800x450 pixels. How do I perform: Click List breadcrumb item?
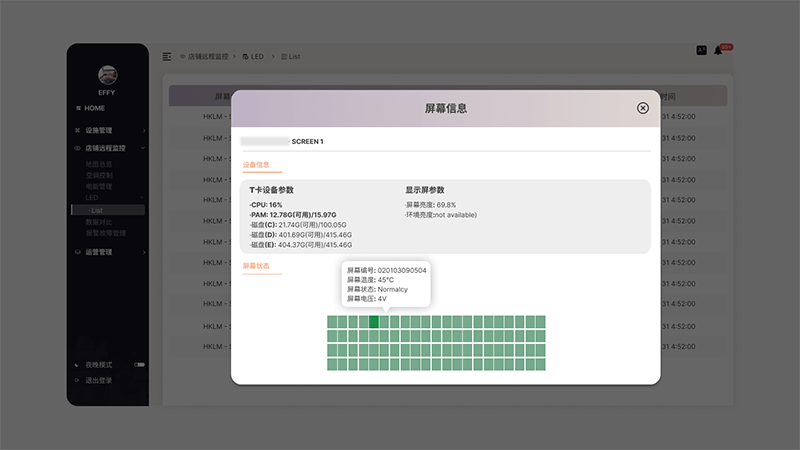[294, 57]
